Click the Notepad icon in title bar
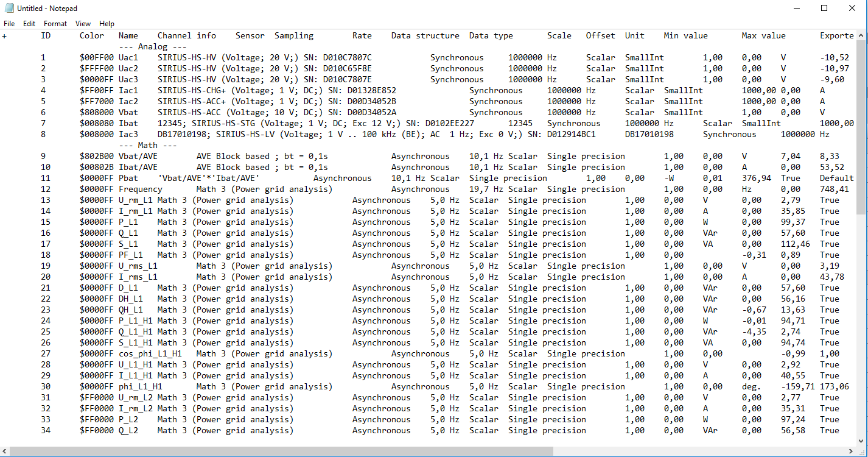The width and height of the screenshot is (868, 457). point(9,9)
